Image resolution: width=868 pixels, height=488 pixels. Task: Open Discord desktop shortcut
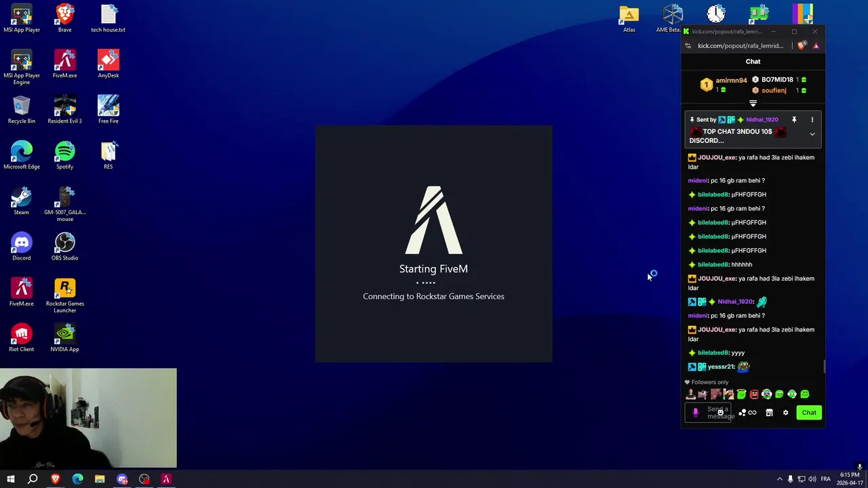pos(22,246)
